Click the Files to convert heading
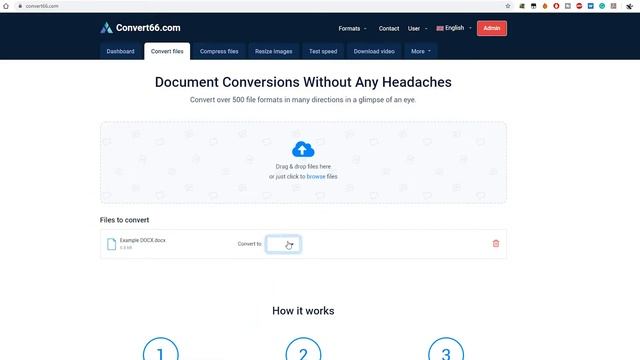Screen dimensions: 640x360 (x=124, y=220)
